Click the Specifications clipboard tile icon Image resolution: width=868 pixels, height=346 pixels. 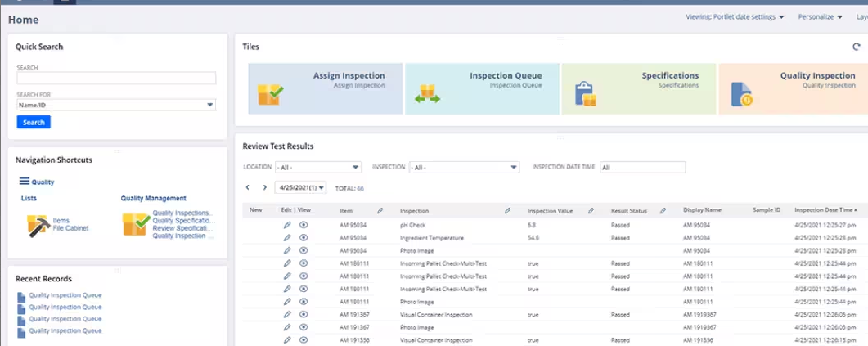point(584,94)
